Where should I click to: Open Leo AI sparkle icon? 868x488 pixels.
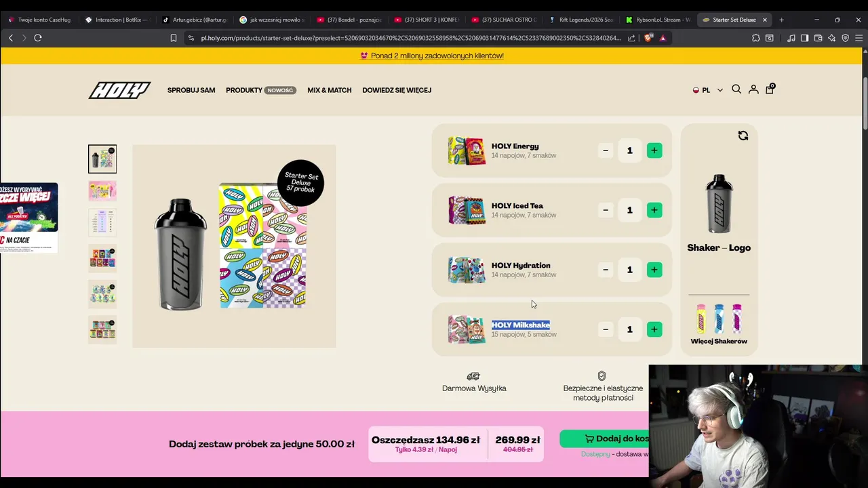tap(831, 38)
